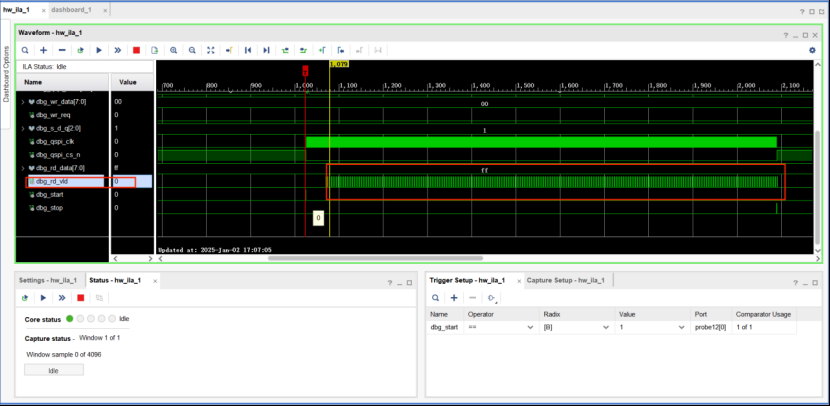830x406 pixels.
Task: Run trigger from the waveform toolbar
Action: (x=99, y=50)
